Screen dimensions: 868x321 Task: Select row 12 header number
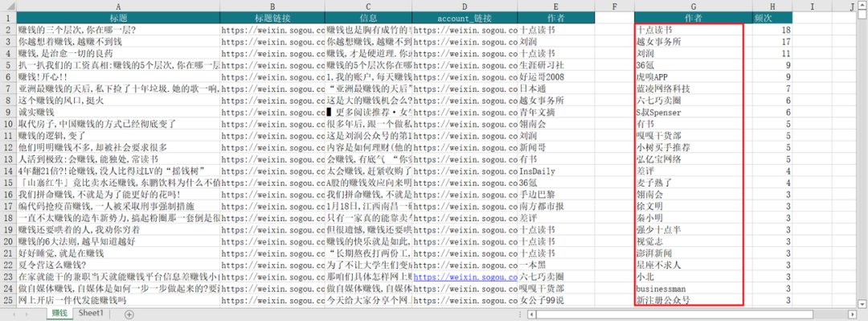8,147
